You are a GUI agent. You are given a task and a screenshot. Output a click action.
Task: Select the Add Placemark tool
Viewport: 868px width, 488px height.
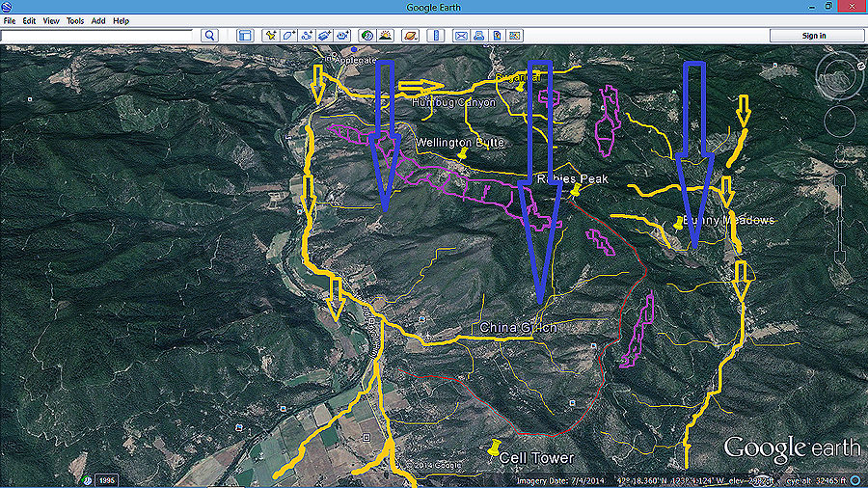270,36
